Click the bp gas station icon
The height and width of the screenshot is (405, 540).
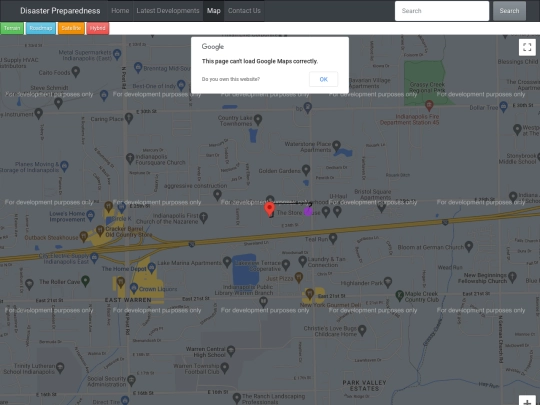[308, 107]
